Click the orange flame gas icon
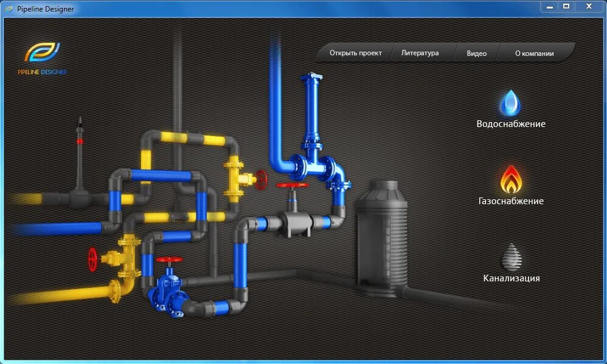This screenshot has width=607, height=364. [511, 179]
